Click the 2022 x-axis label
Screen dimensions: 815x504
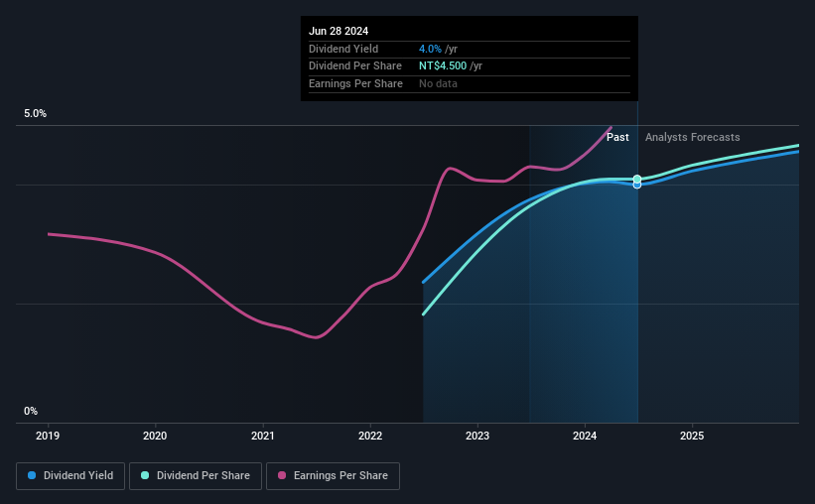(x=370, y=436)
